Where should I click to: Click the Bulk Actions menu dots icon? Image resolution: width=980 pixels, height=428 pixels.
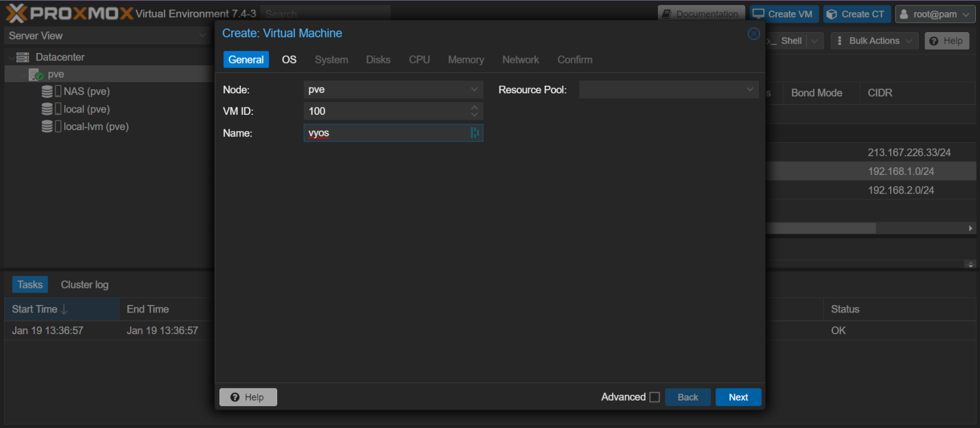[839, 41]
